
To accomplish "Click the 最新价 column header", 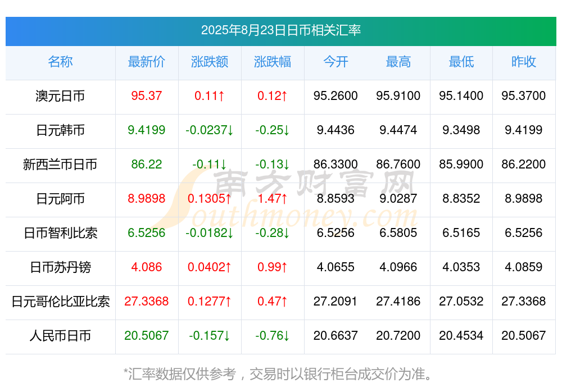I will (147, 62).
